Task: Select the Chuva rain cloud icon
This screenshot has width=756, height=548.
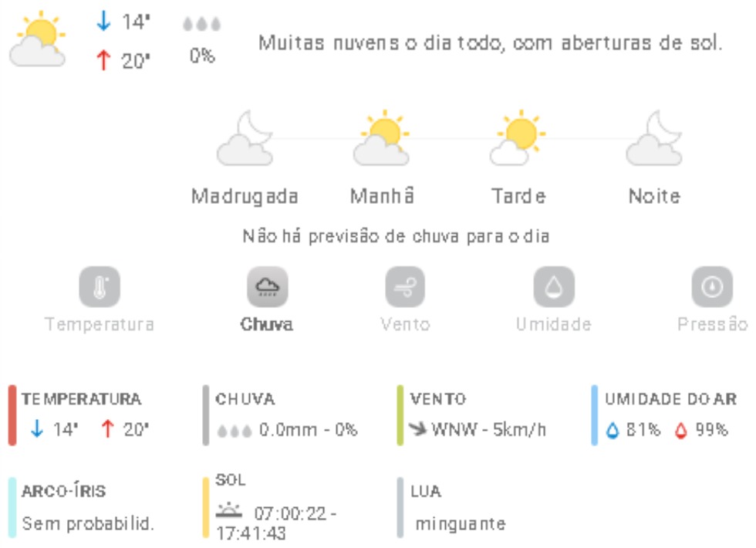Action: pos(267,287)
